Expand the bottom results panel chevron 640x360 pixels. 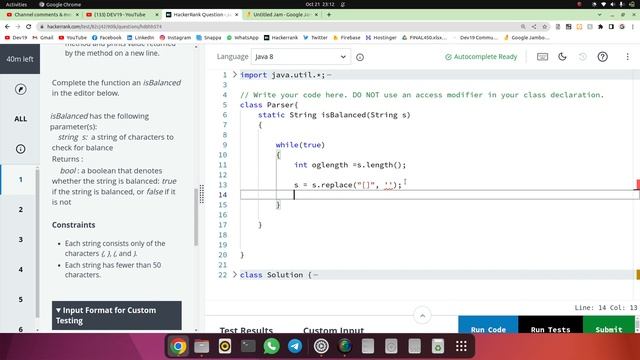(x=422, y=316)
